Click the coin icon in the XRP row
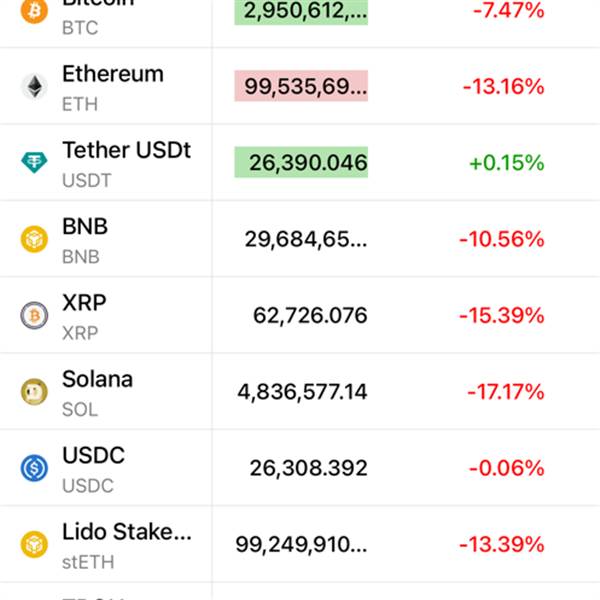 [34, 315]
